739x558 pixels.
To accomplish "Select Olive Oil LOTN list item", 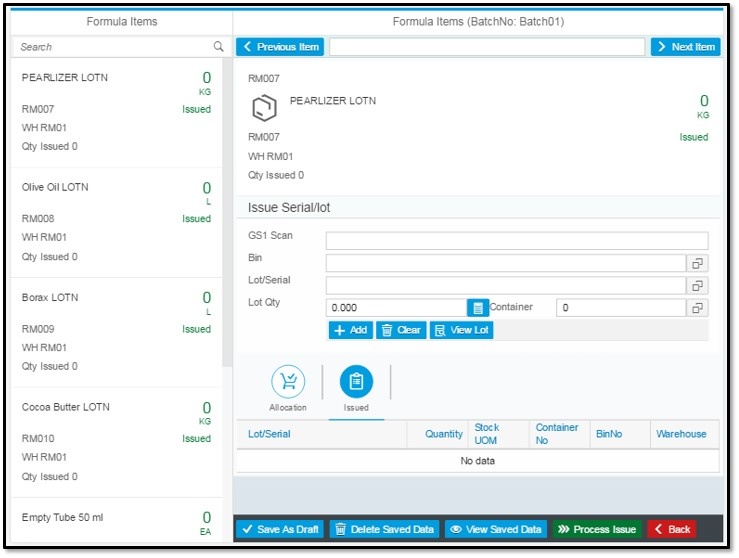I will [x=116, y=222].
